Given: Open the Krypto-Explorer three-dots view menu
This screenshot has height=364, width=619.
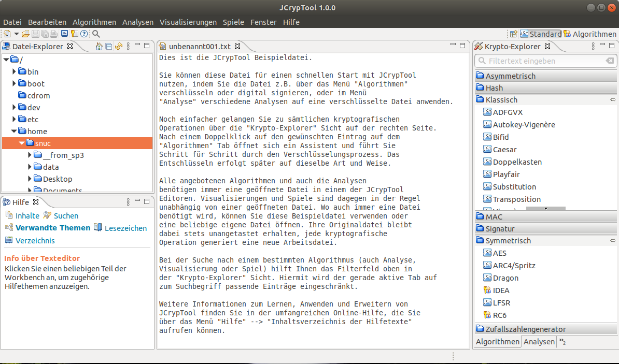Looking at the screenshot, I should [593, 46].
